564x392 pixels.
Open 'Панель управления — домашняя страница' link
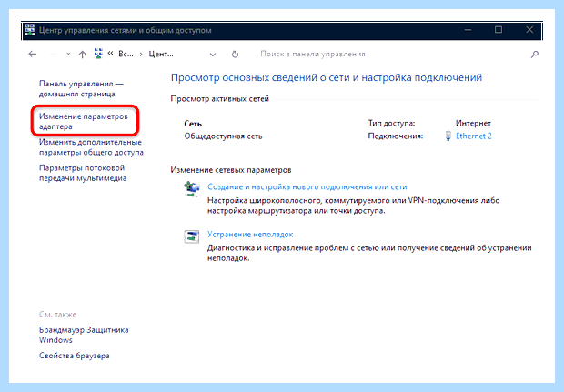coord(81,89)
